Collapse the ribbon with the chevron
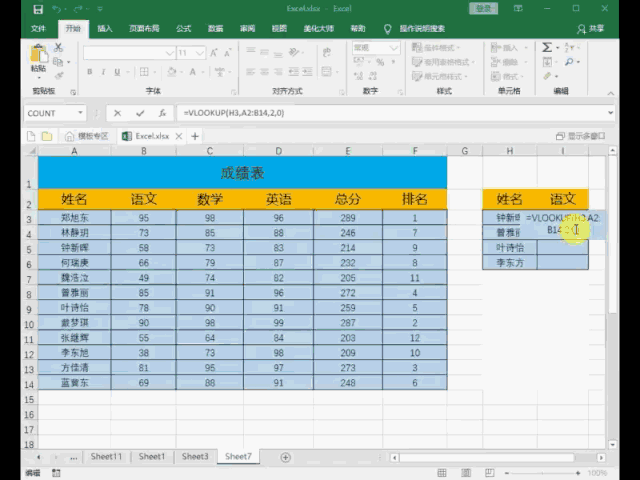 pos(611,93)
